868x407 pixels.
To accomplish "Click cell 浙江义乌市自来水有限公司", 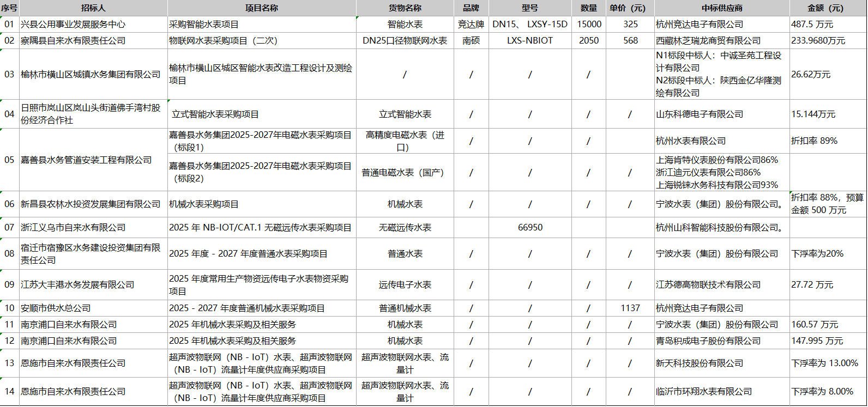I will [x=93, y=228].
